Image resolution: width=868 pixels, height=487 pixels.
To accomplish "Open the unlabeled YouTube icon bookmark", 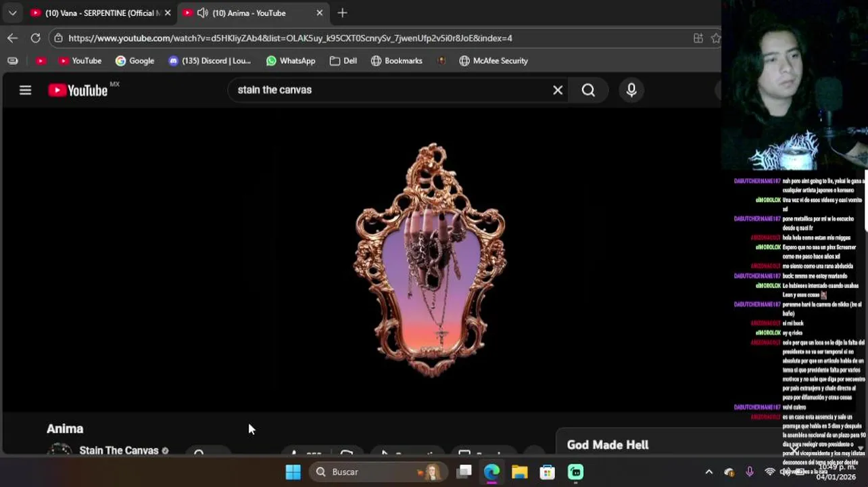I will click(41, 61).
